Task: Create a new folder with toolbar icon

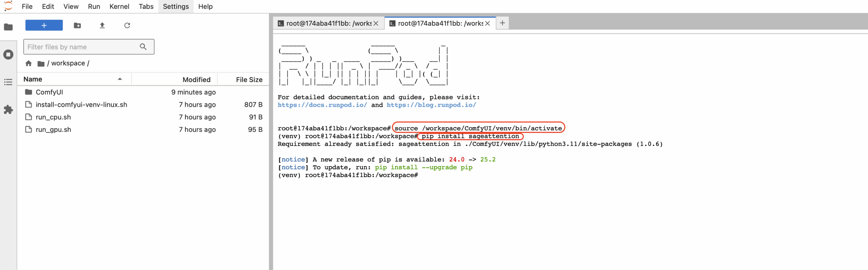Action: pyautogui.click(x=77, y=25)
